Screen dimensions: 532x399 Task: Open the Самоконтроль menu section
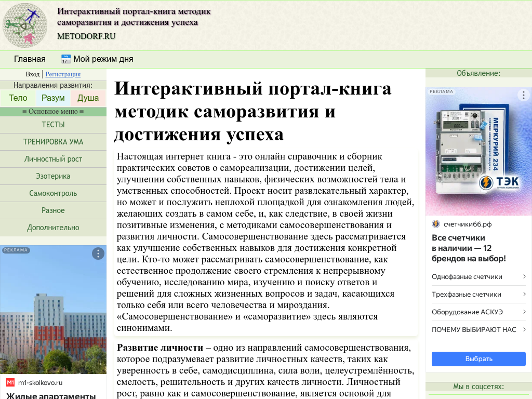click(x=54, y=193)
